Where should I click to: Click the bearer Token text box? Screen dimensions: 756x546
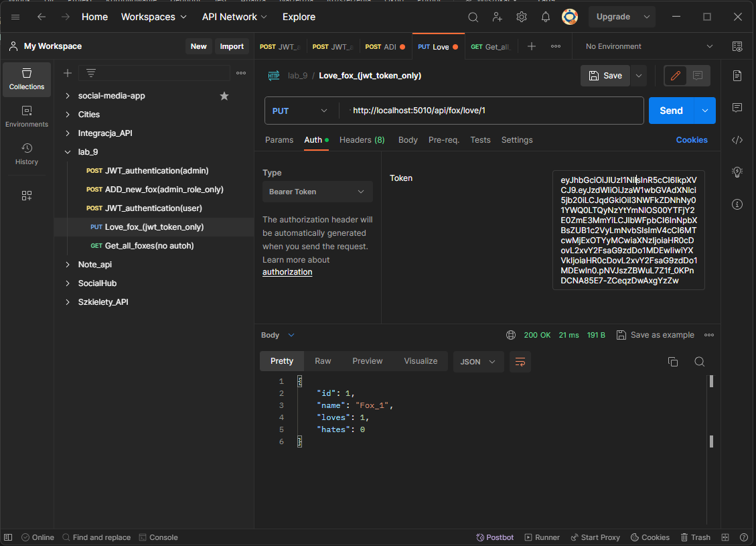point(629,230)
